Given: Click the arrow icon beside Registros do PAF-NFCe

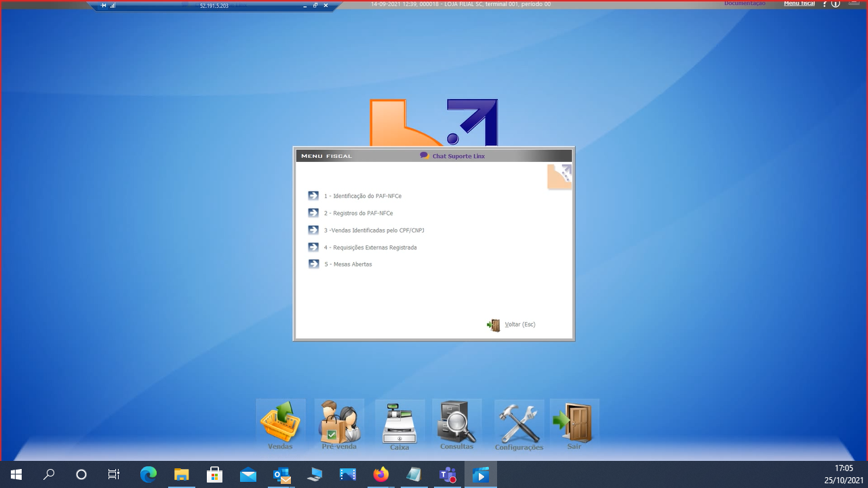Looking at the screenshot, I should (313, 213).
